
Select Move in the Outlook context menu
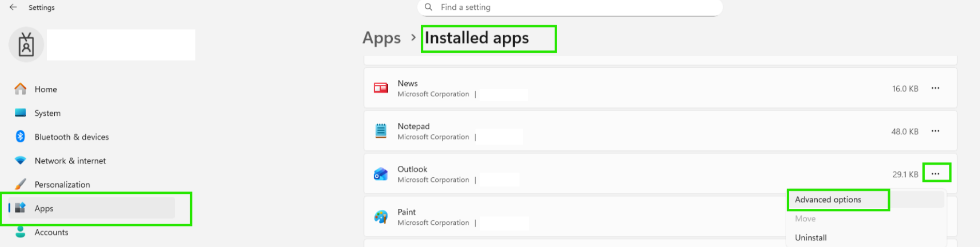coord(805,219)
